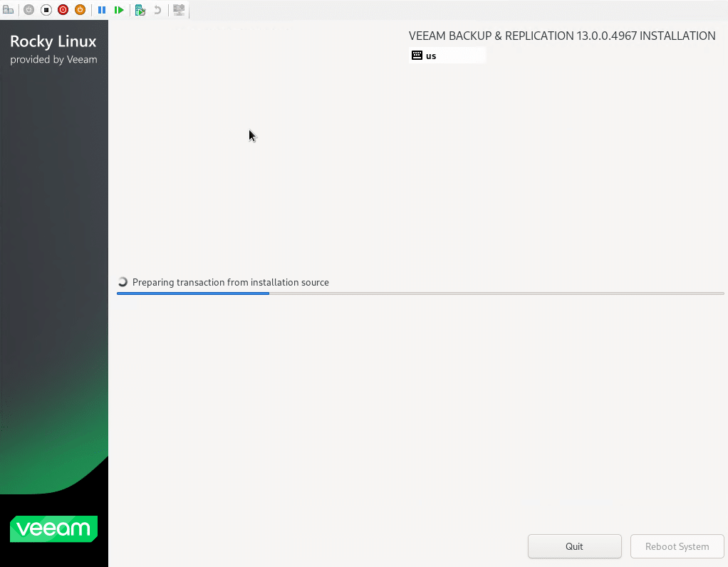The image size is (728, 567).
Task: Create a checkpoint with the toolbar icon
Action: pyautogui.click(x=140, y=10)
